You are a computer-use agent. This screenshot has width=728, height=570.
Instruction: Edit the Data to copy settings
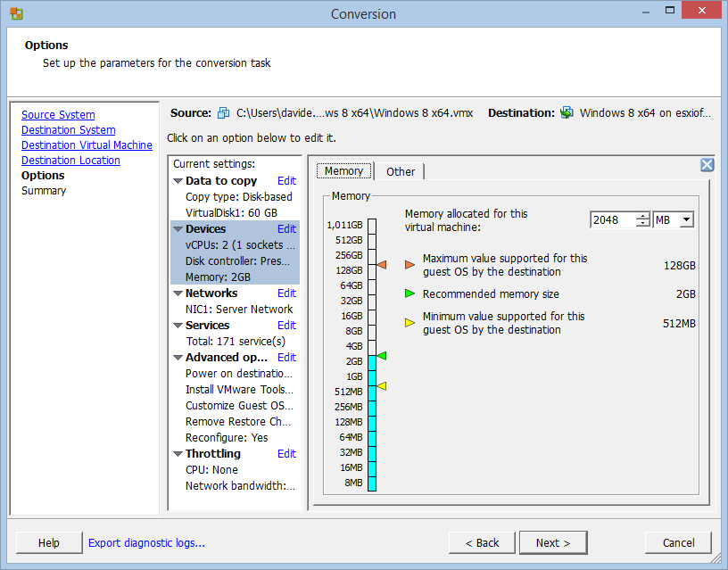pyautogui.click(x=286, y=180)
